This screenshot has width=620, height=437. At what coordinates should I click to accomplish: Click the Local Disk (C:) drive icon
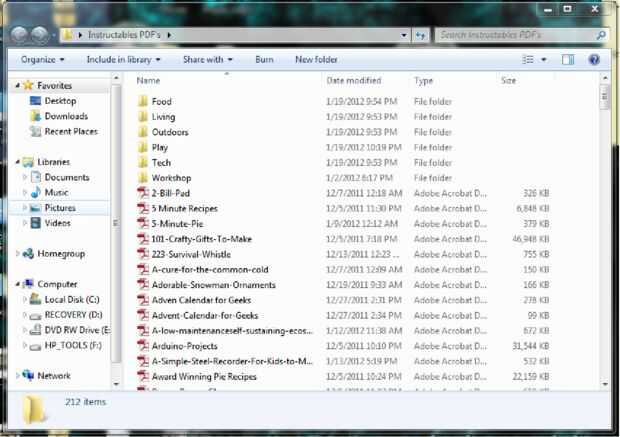(x=36, y=299)
